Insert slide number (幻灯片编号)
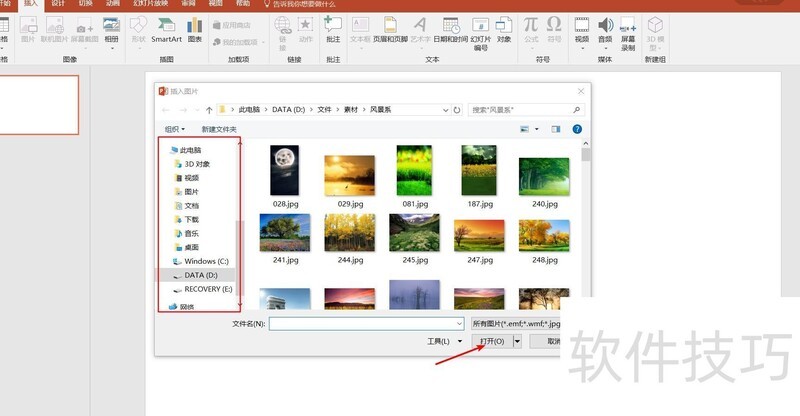Image resolution: width=800 pixels, height=416 pixels. click(481, 34)
